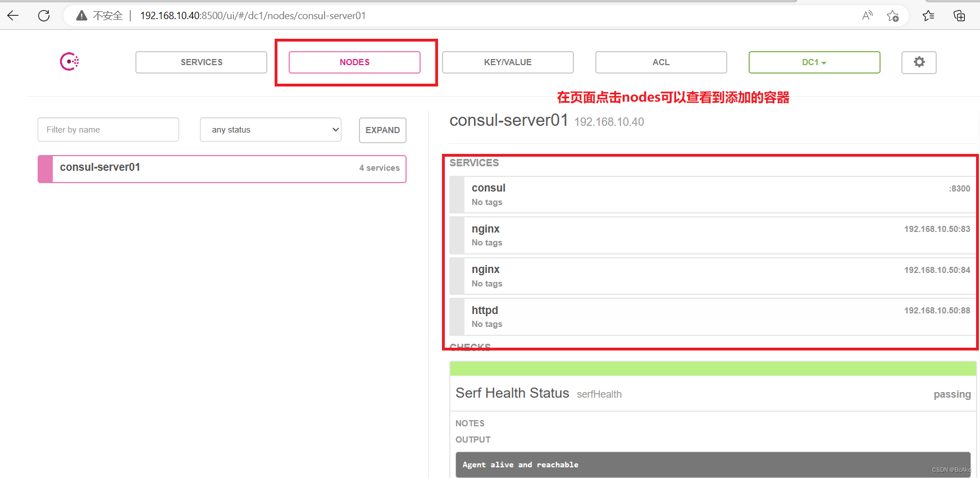Open the consul service on port 8300
The image size is (980, 478).
coord(713,194)
